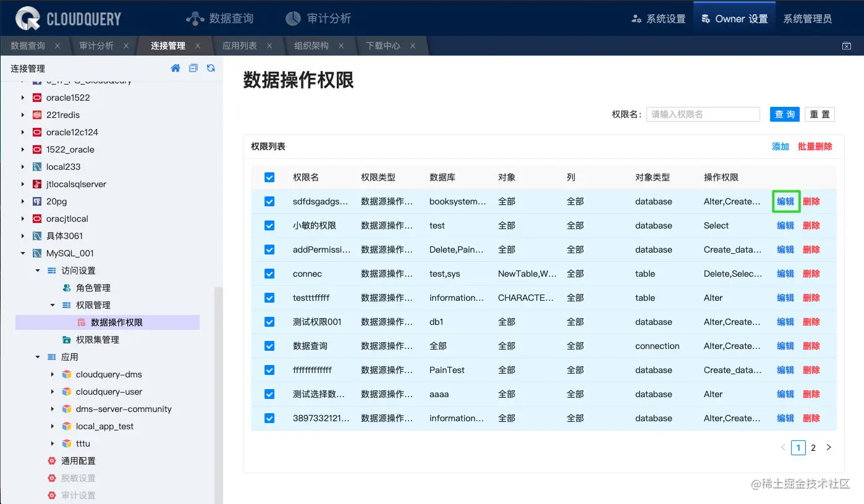Click the local_app_test cube icon
The height and width of the screenshot is (504, 864).
[67, 426]
